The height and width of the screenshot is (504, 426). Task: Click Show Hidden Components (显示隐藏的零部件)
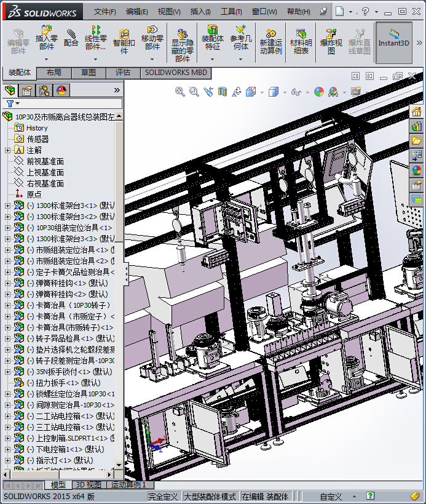pos(183,45)
